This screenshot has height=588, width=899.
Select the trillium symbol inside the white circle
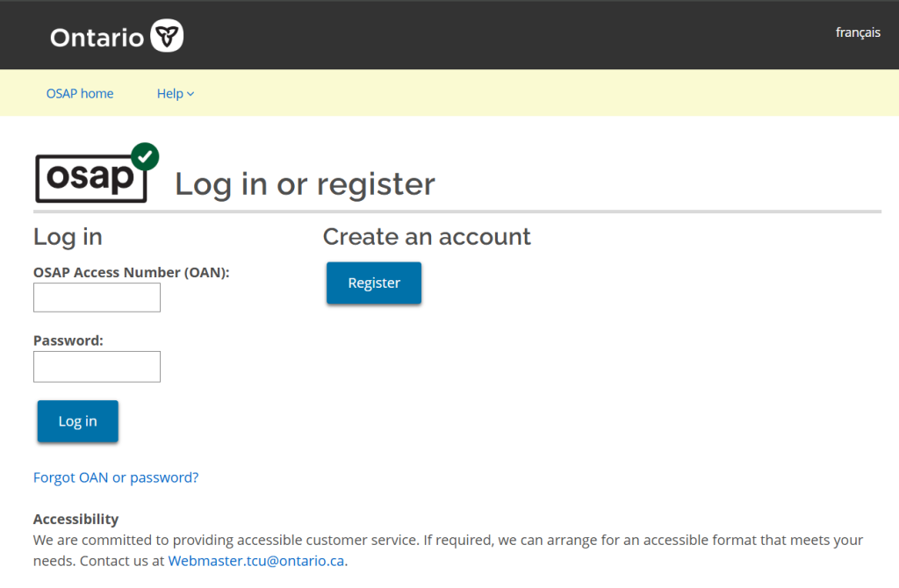166,35
